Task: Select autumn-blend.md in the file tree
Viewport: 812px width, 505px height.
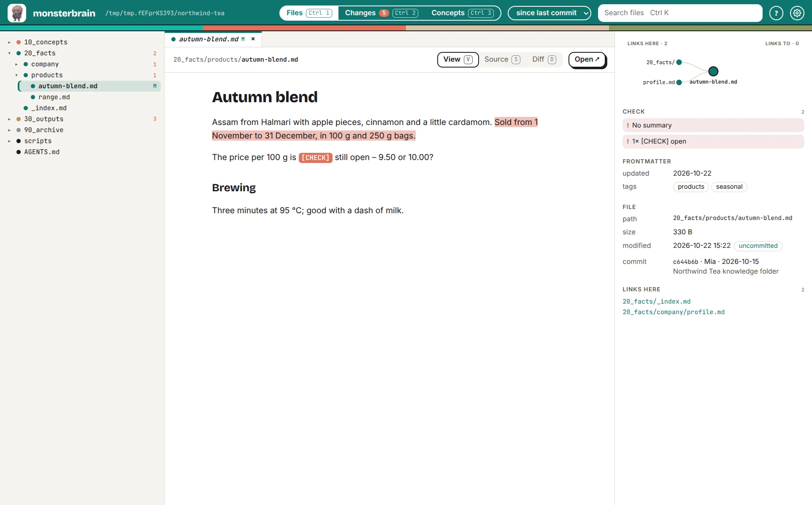Action: 89,86
